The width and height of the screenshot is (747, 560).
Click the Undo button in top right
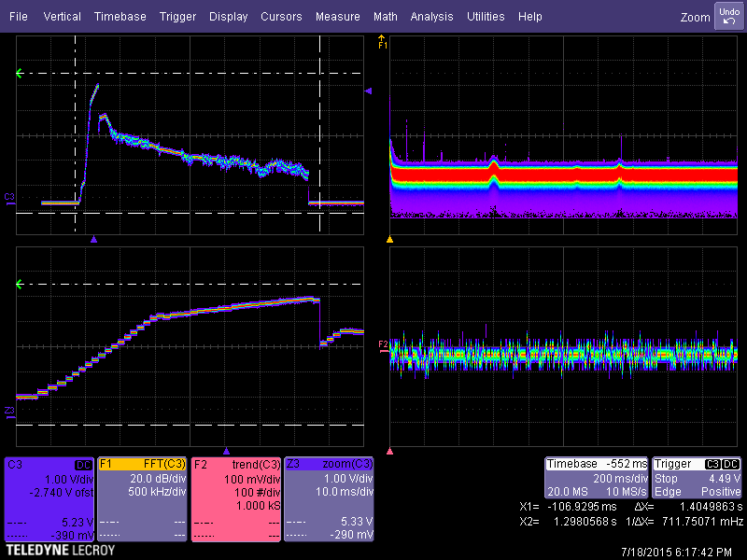[x=728, y=15]
